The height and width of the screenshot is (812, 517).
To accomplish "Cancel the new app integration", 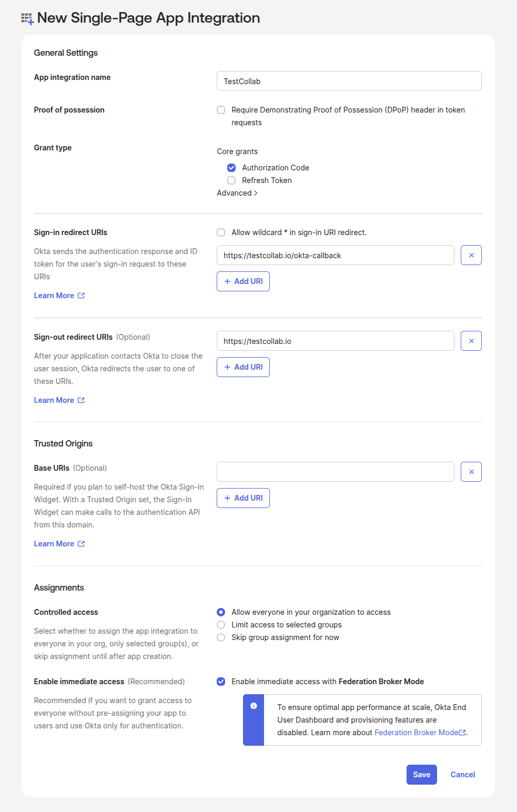I will [x=462, y=775].
